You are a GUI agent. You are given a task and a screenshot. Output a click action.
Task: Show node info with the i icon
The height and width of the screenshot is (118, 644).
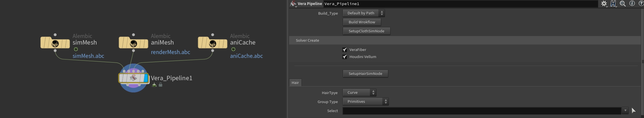[x=632, y=3]
